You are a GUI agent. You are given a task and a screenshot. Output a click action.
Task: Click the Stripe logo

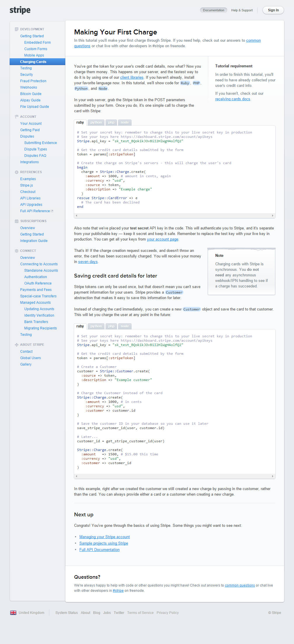pyautogui.click(x=20, y=10)
